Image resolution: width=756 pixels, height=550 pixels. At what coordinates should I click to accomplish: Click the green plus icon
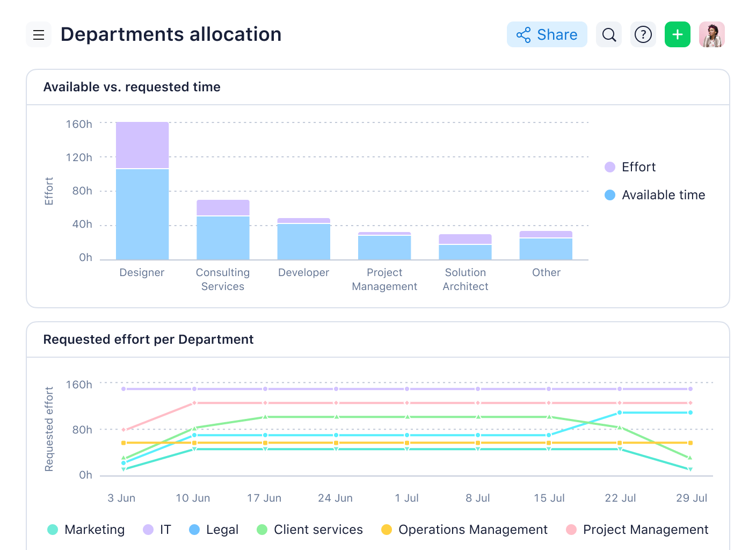(677, 34)
